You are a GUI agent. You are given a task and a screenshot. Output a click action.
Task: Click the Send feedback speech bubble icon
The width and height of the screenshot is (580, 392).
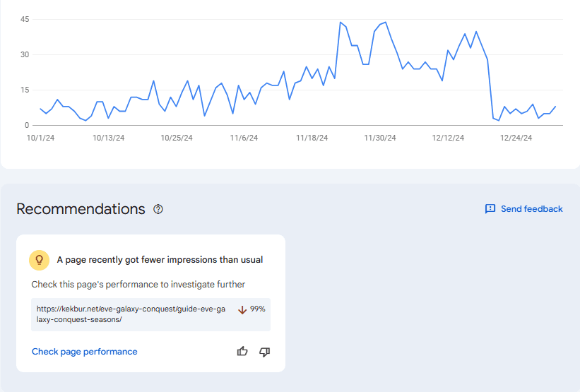[490, 209]
